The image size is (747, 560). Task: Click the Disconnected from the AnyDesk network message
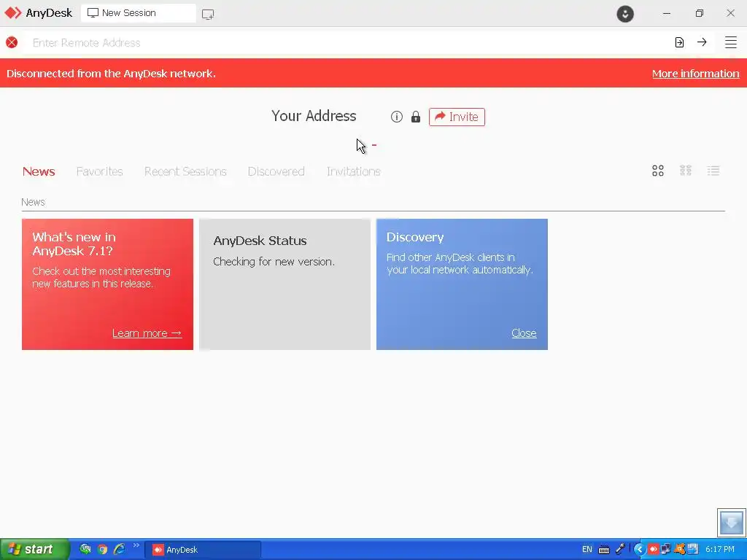111,74
